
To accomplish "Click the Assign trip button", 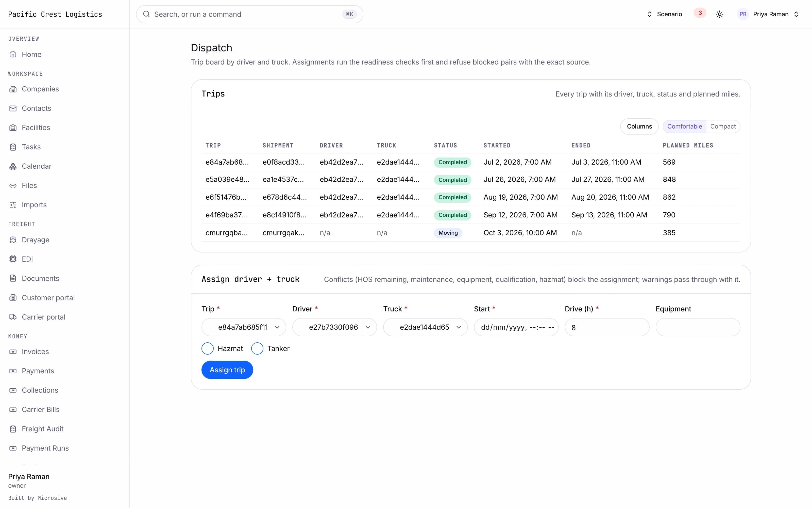I will click(227, 370).
